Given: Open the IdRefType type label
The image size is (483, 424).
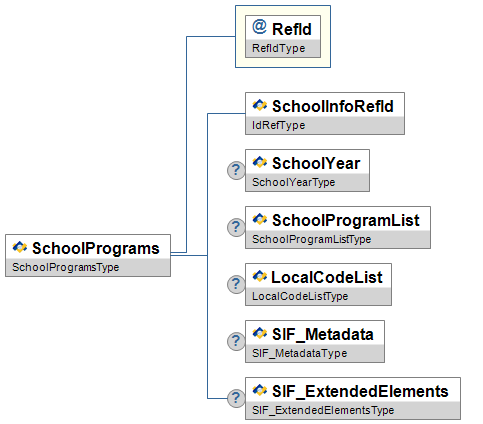Looking at the screenshot, I should point(279,125).
